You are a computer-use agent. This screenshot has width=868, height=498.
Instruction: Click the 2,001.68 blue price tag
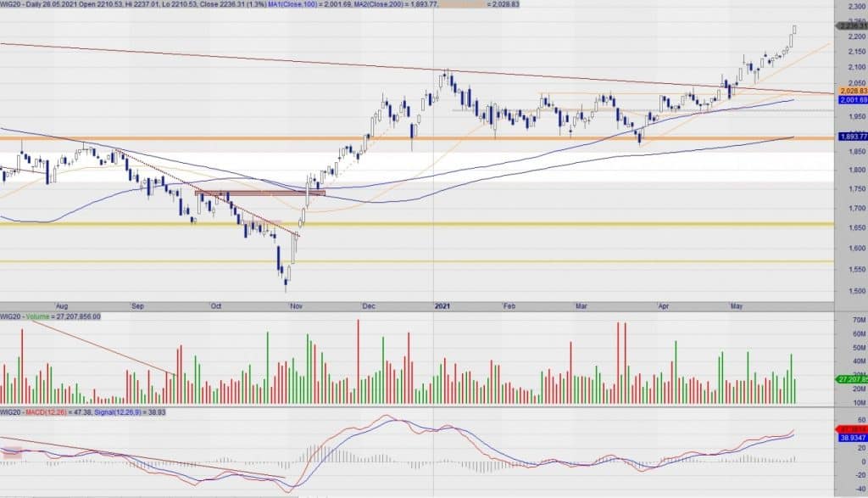click(851, 100)
